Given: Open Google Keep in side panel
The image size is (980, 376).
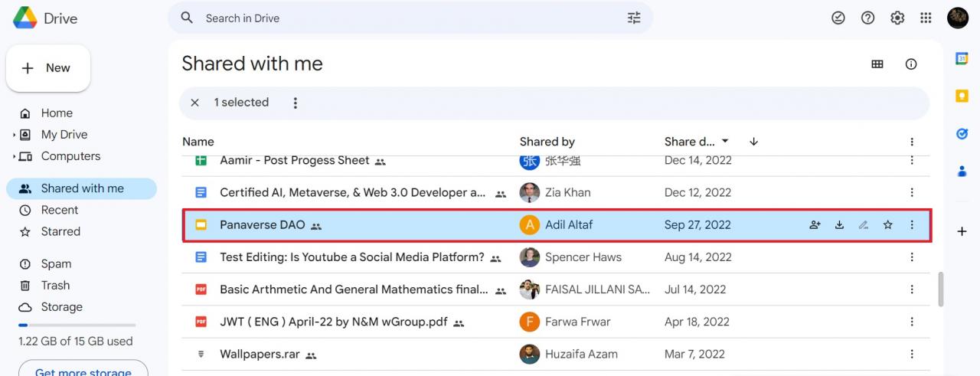Looking at the screenshot, I should 962,96.
